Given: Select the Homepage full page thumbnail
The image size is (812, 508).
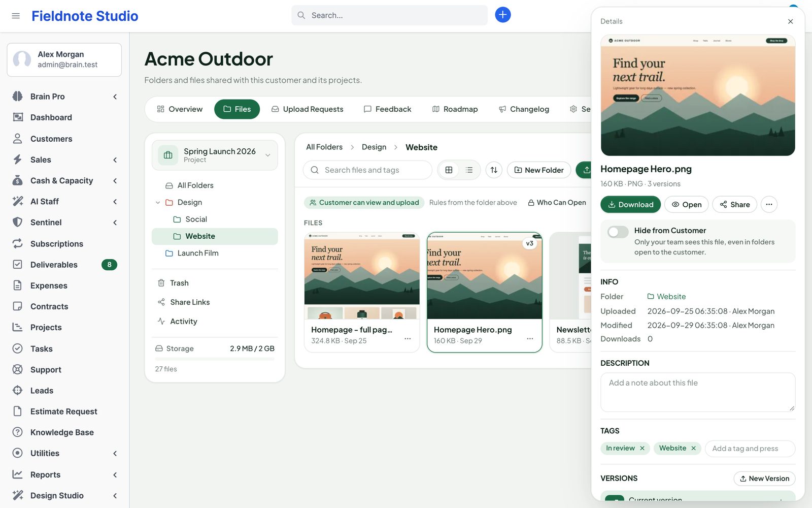Looking at the screenshot, I should pyautogui.click(x=362, y=276).
